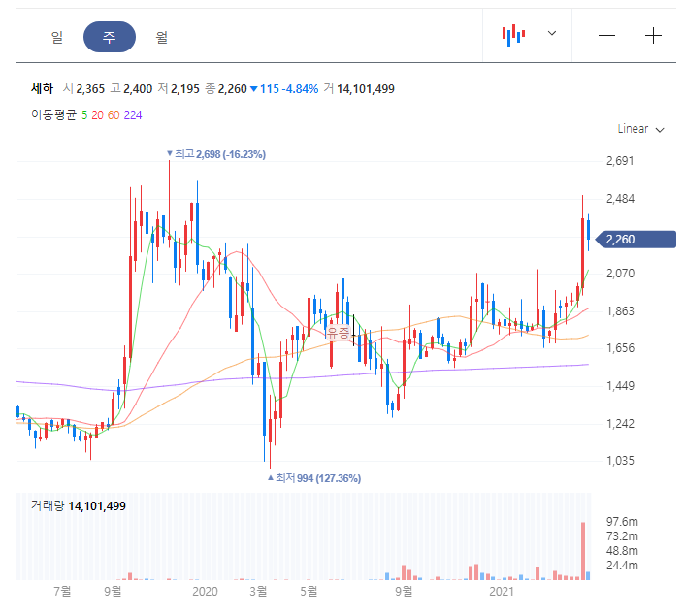Click the 최고 2,698 high marker
684x616 pixels.
tap(216, 154)
